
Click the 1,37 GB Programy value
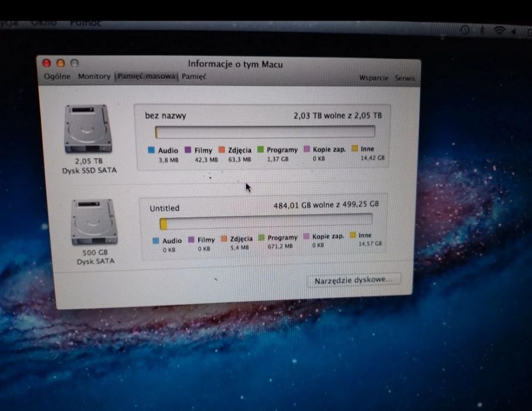277,159
